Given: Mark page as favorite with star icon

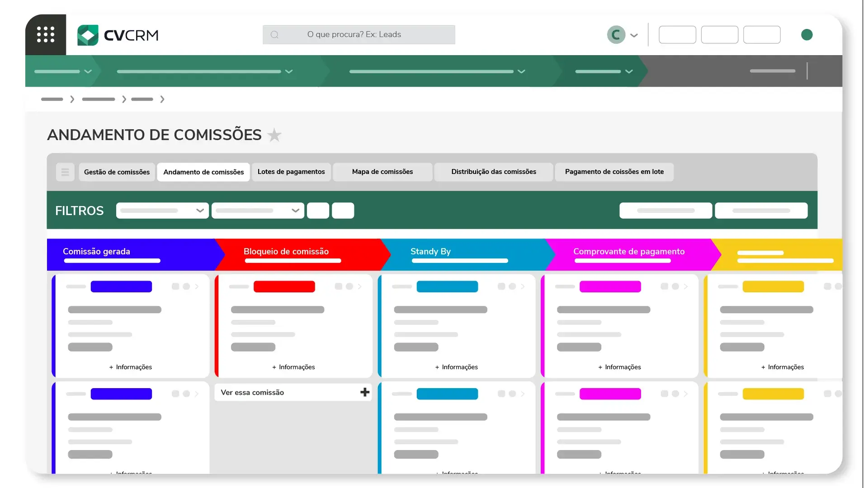Looking at the screenshot, I should pyautogui.click(x=274, y=135).
